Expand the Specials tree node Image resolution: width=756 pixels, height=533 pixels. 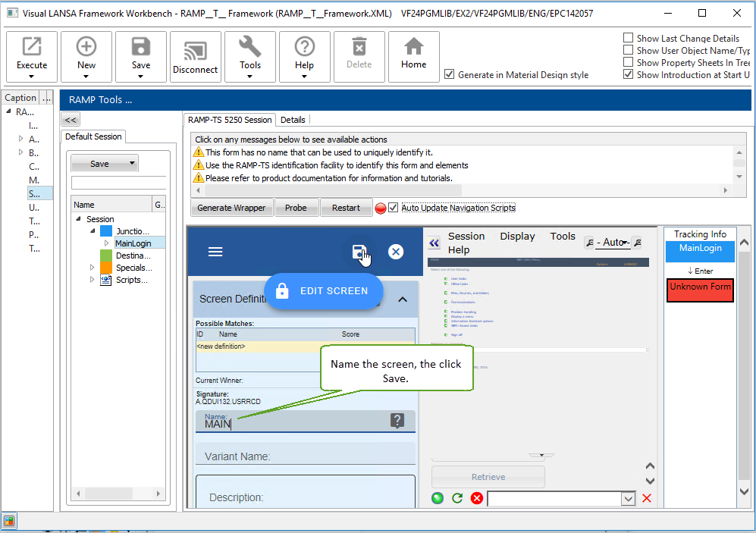(93, 268)
